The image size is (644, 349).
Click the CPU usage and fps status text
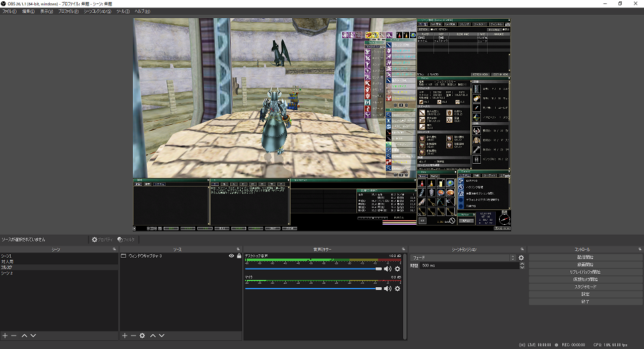click(610, 345)
